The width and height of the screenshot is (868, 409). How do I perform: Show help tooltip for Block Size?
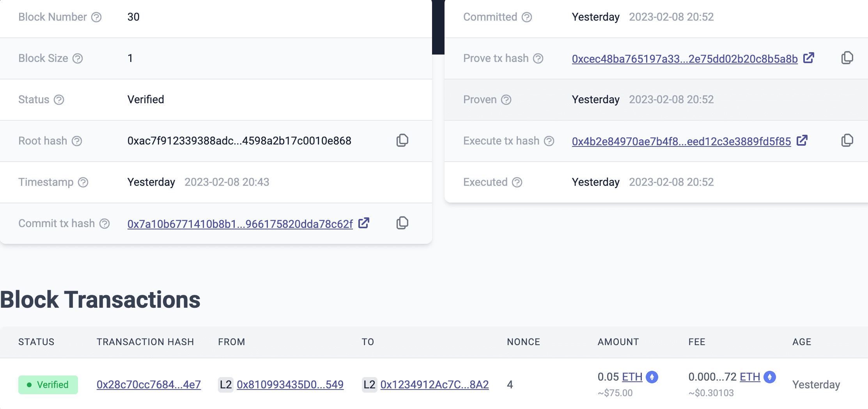pos(78,58)
